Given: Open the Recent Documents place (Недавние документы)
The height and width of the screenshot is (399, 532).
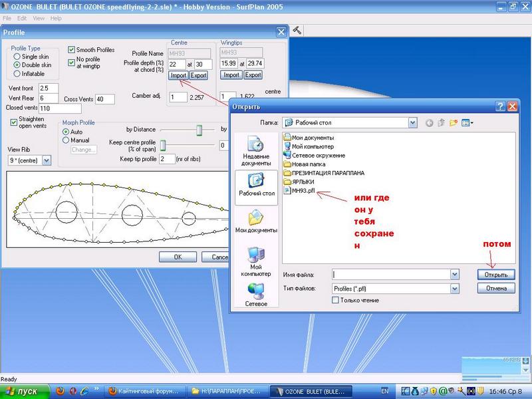Looking at the screenshot, I should [x=255, y=150].
